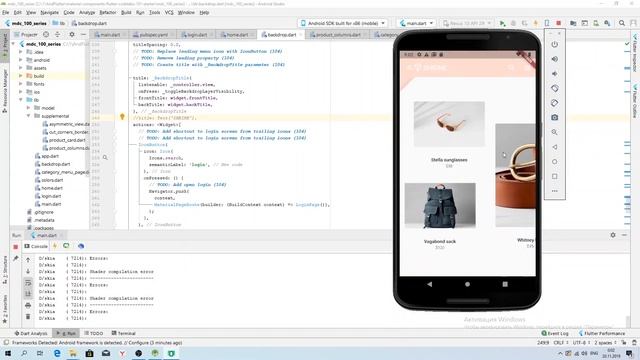Activate the emulator zoom magnifier

pos(554,132)
